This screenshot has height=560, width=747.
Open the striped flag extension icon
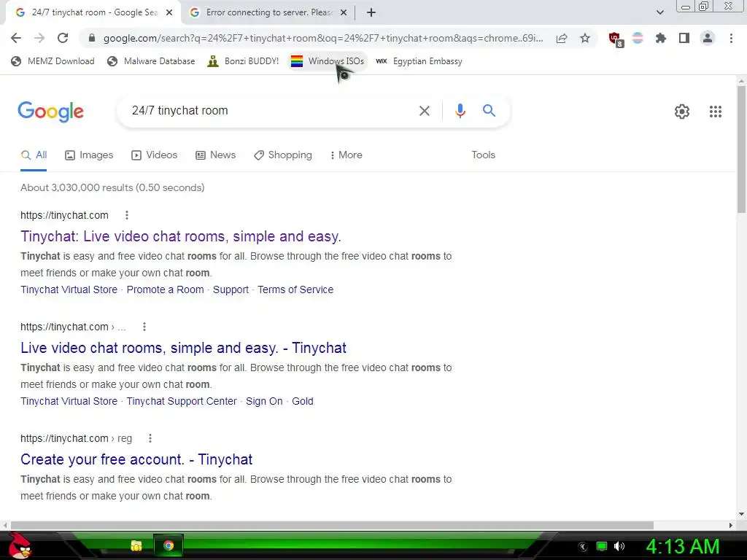[x=638, y=38]
